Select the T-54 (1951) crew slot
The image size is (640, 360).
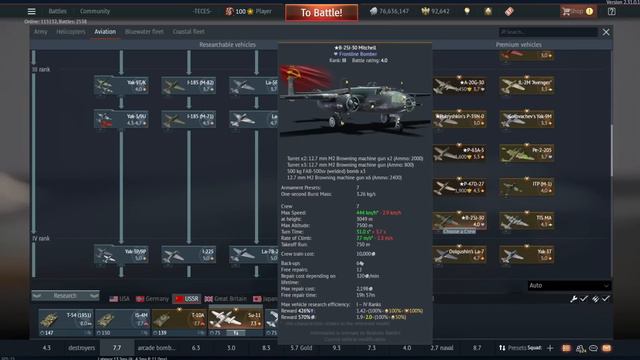pos(66,322)
